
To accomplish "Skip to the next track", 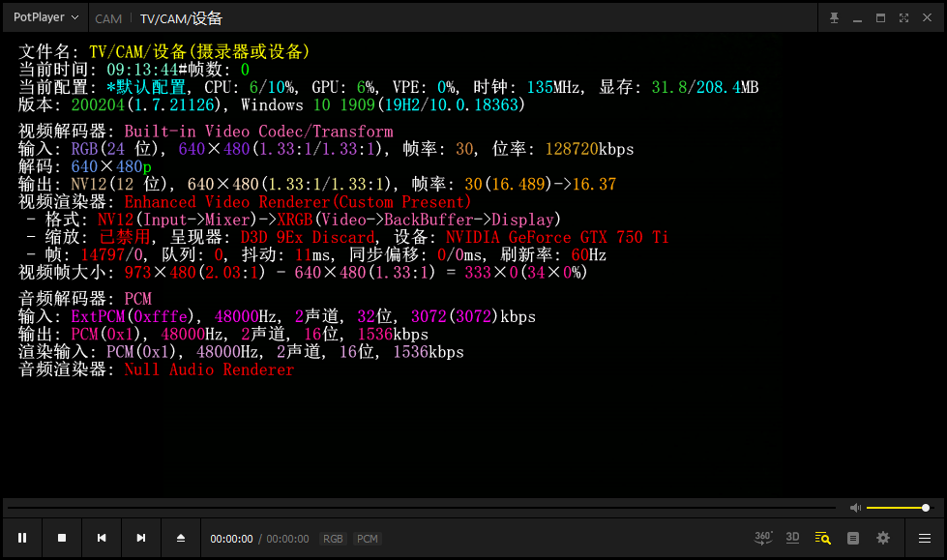I will click(x=141, y=538).
